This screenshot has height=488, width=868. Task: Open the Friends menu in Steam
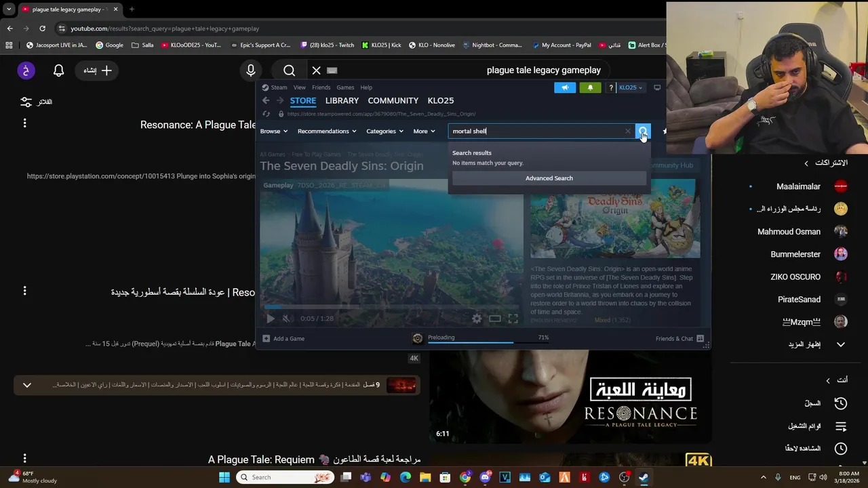[x=321, y=87]
